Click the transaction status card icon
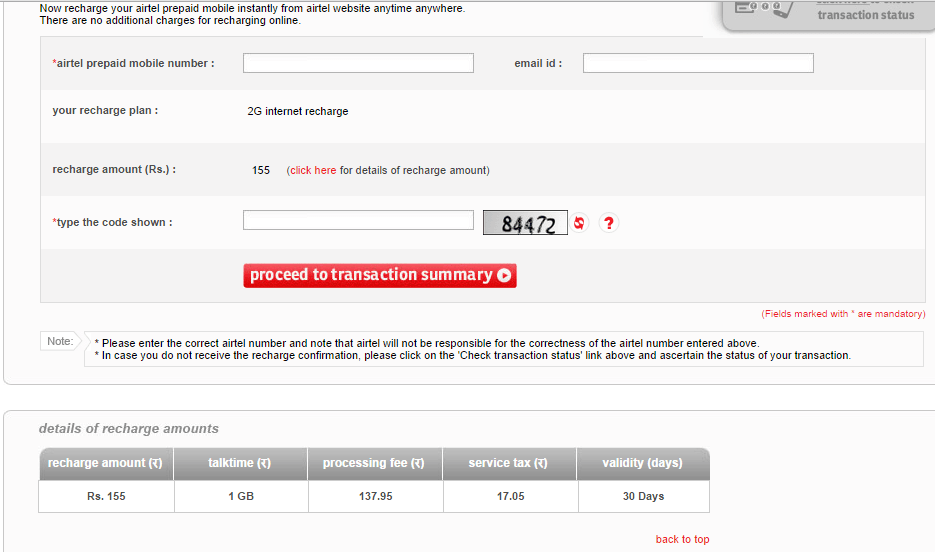This screenshot has height=552, width=935. click(764, 8)
